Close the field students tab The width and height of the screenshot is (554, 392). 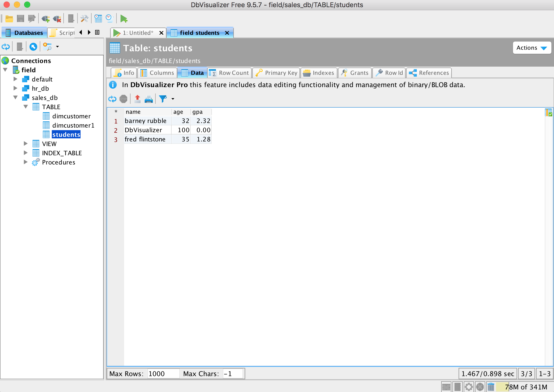pos(227,33)
